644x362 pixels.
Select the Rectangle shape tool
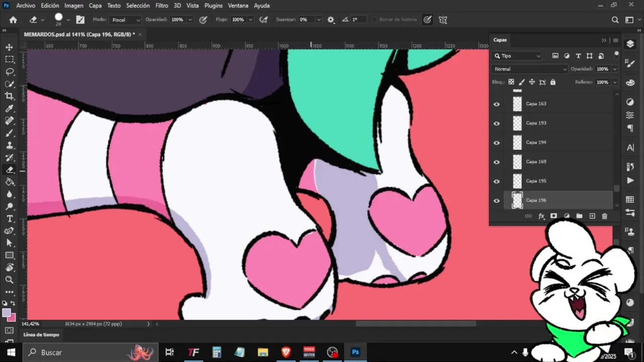tap(9, 255)
